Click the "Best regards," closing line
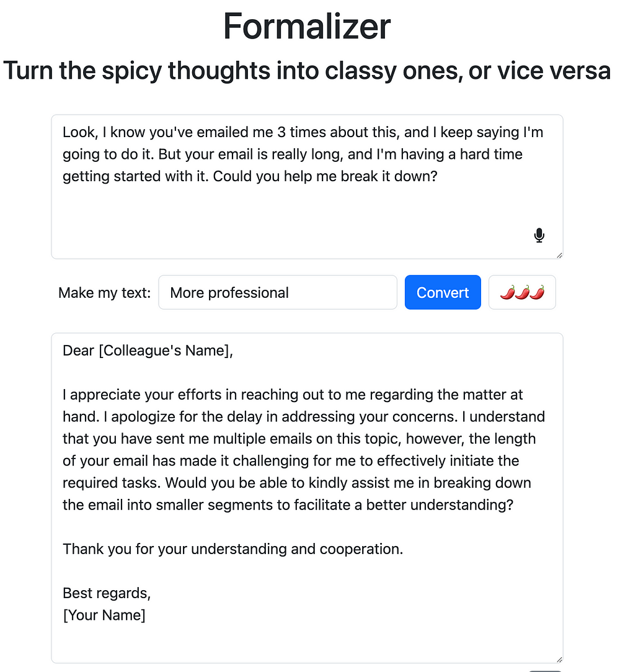The height and width of the screenshot is (672, 620). point(107,593)
